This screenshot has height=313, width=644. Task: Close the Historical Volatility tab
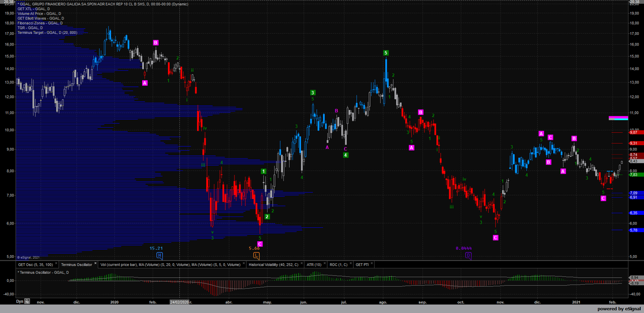tap(301, 264)
